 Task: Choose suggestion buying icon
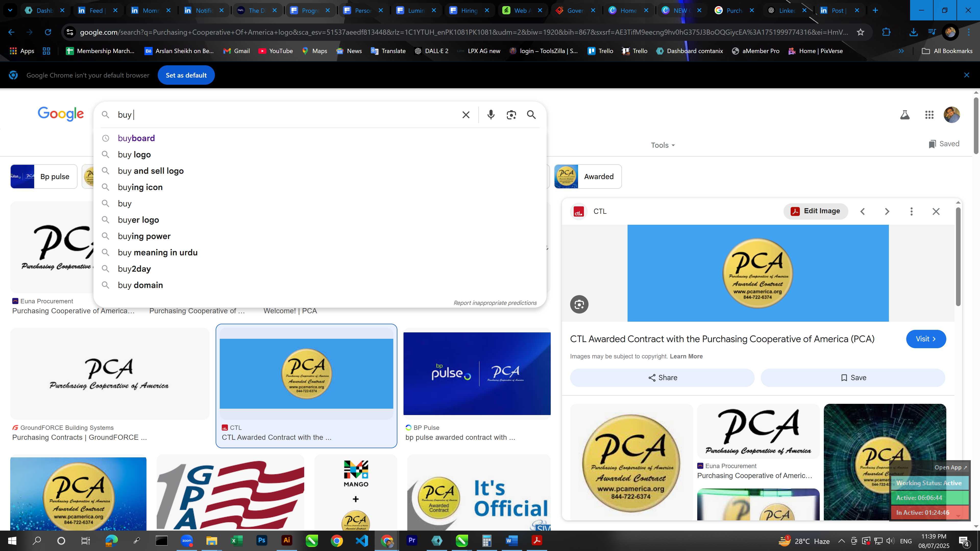(x=320, y=187)
